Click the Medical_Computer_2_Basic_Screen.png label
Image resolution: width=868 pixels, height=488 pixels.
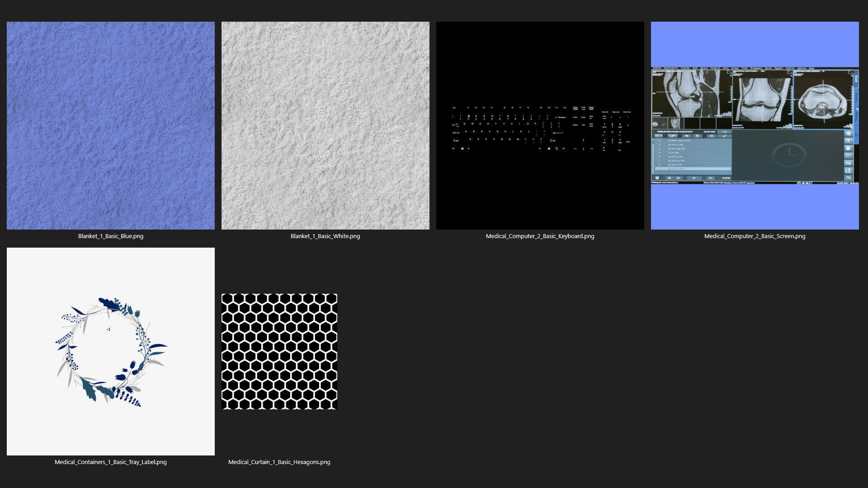point(755,236)
